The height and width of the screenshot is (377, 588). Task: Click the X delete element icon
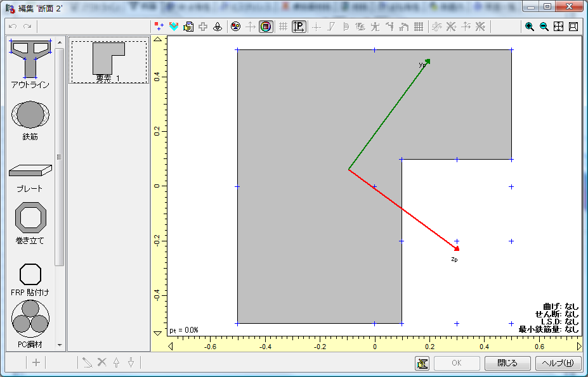point(102,362)
